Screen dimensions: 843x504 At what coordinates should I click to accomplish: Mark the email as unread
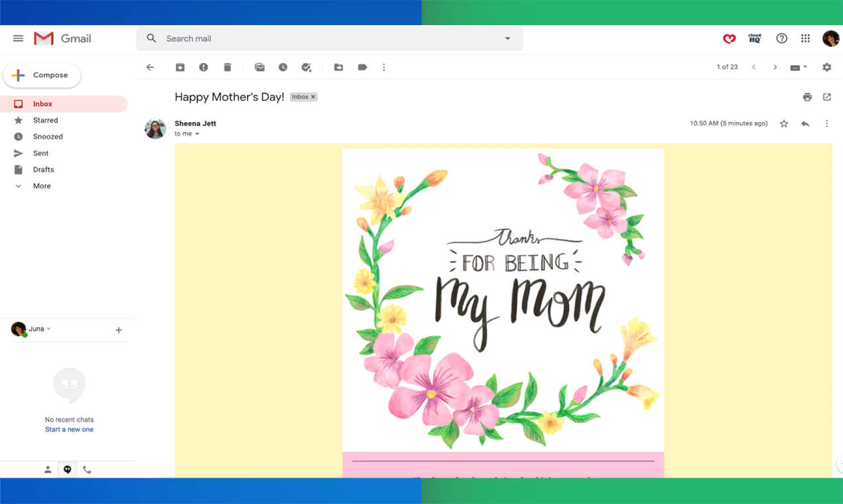point(260,67)
